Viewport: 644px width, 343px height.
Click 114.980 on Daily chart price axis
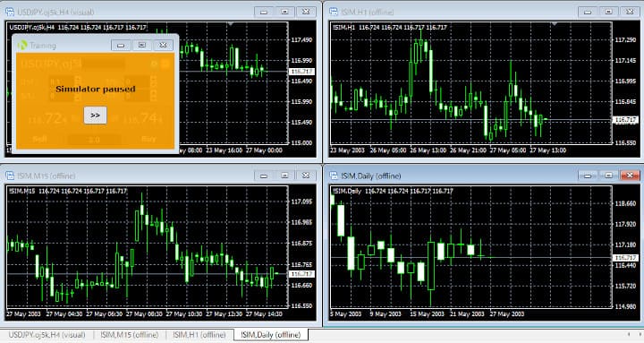(x=625, y=306)
